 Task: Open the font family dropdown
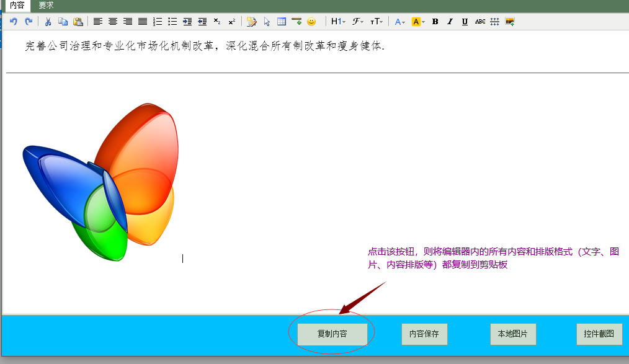point(358,22)
